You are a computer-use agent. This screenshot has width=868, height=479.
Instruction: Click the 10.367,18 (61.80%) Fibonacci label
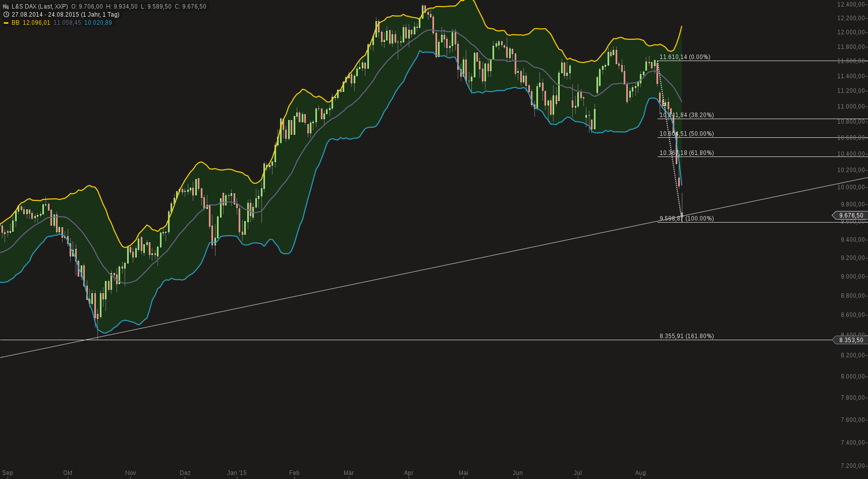(x=686, y=152)
